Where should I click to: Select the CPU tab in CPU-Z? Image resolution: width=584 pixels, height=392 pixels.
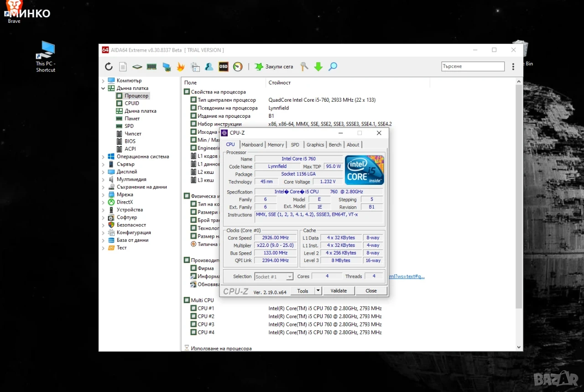tap(230, 144)
